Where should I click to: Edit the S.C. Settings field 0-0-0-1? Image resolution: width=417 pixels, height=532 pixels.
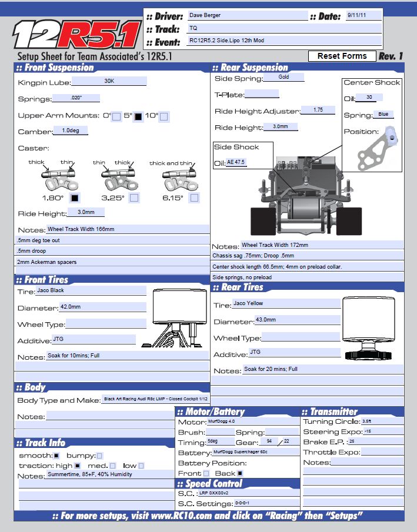(x=266, y=503)
